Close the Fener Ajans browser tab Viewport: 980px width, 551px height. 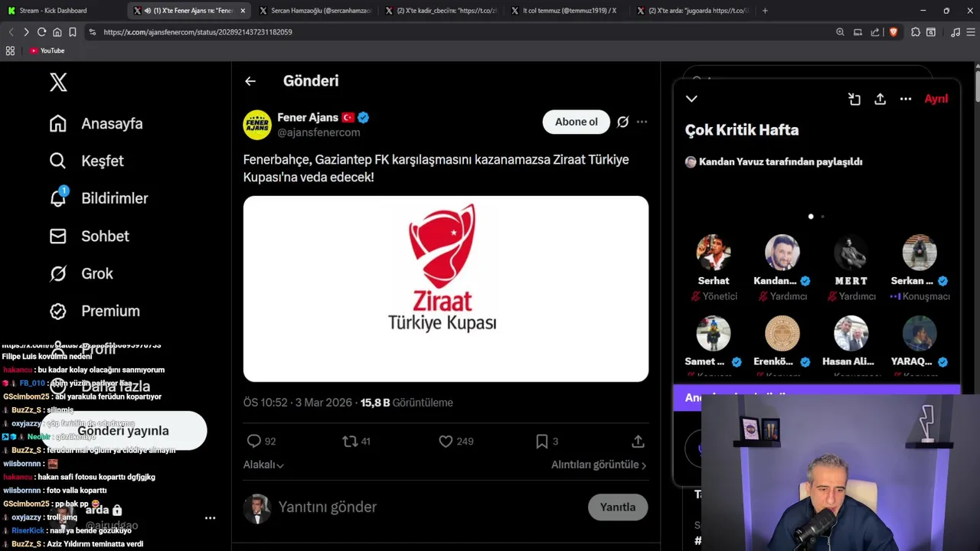(x=243, y=11)
